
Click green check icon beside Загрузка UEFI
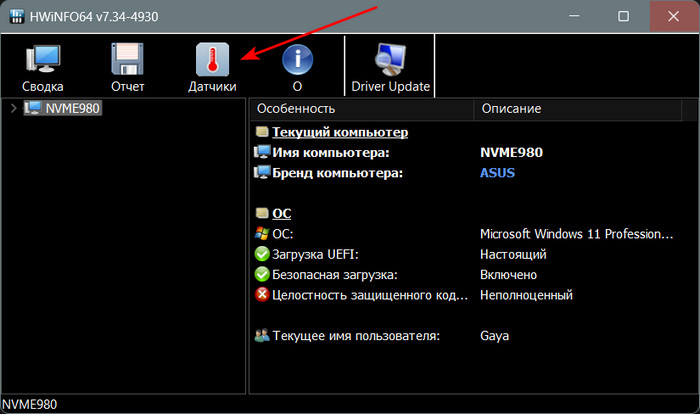pos(262,254)
